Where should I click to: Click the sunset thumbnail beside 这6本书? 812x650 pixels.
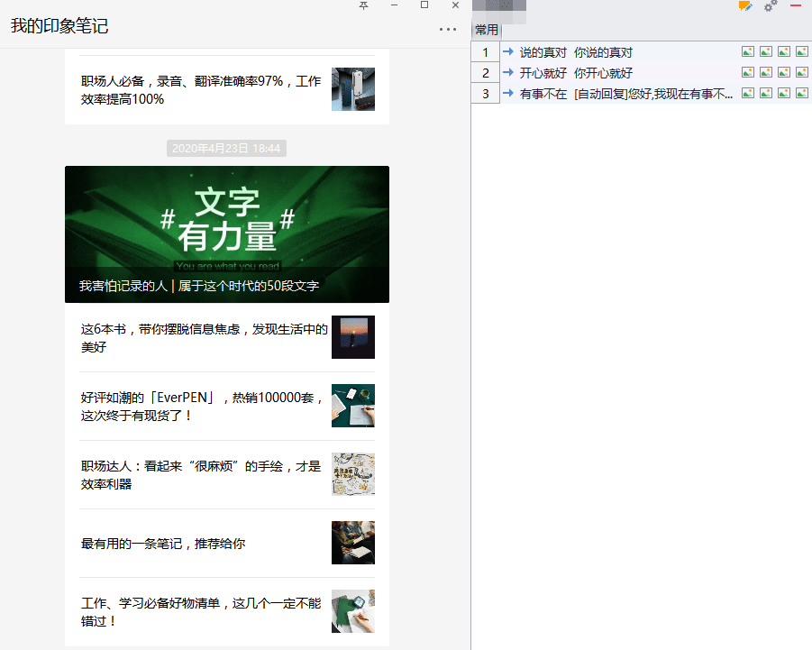pos(353,337)
